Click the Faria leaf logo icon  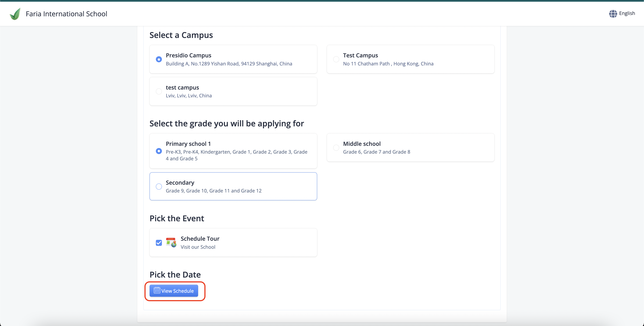[15, 14]
